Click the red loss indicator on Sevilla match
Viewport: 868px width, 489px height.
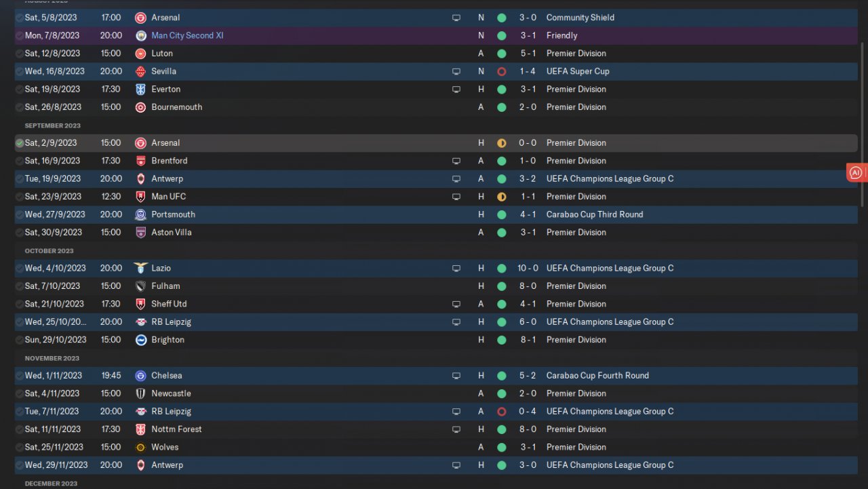[x=501, y=71]
